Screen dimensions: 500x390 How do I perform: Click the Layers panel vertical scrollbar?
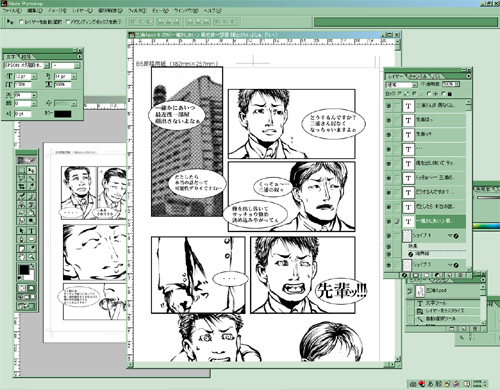point(469,185)
